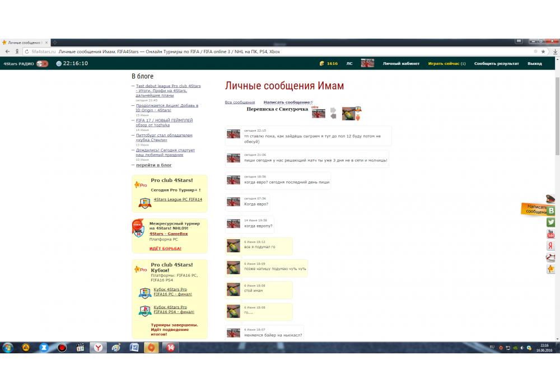Click the star favorites icon in right sidebar
This screenshot has width=560, height=392.
[551, 269]
